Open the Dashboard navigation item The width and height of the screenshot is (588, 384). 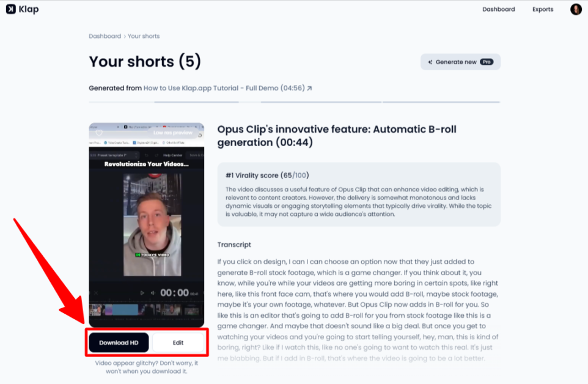[499, 9]
